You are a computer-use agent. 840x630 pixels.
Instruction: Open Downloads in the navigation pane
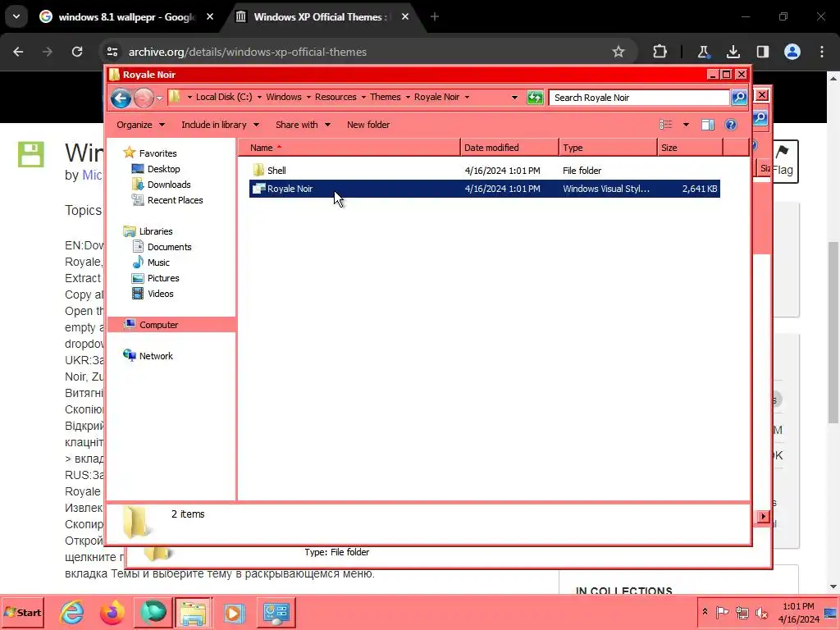[162, 185]
